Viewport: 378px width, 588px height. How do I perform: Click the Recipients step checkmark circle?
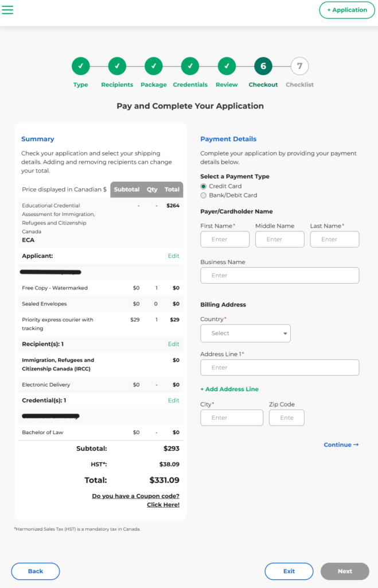click(x=117, y=67)
